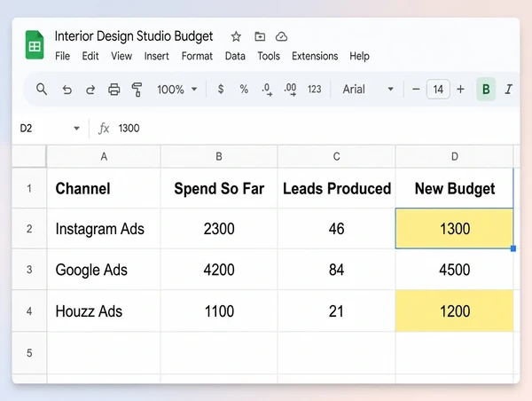Undo the last action
The height and width of the screenshot is (401, 532).
click(66, 90)
